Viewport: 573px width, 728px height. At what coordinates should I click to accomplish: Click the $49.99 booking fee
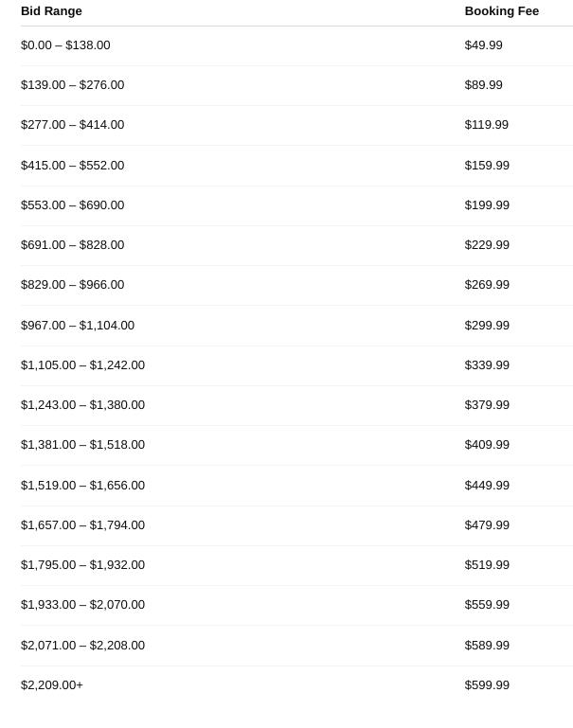(x=483, y=45)
